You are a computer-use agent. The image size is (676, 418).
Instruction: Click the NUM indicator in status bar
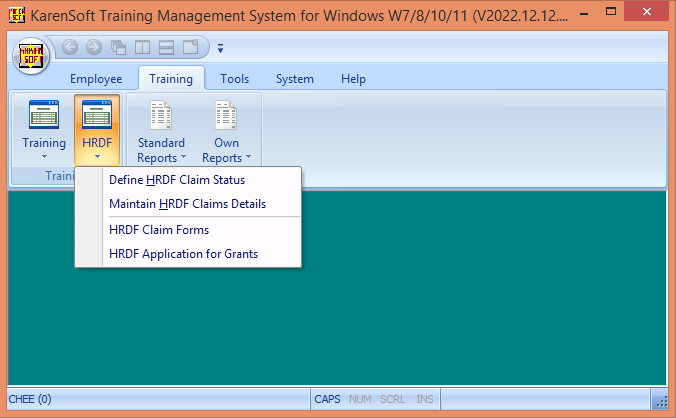[x=360, y=399]
